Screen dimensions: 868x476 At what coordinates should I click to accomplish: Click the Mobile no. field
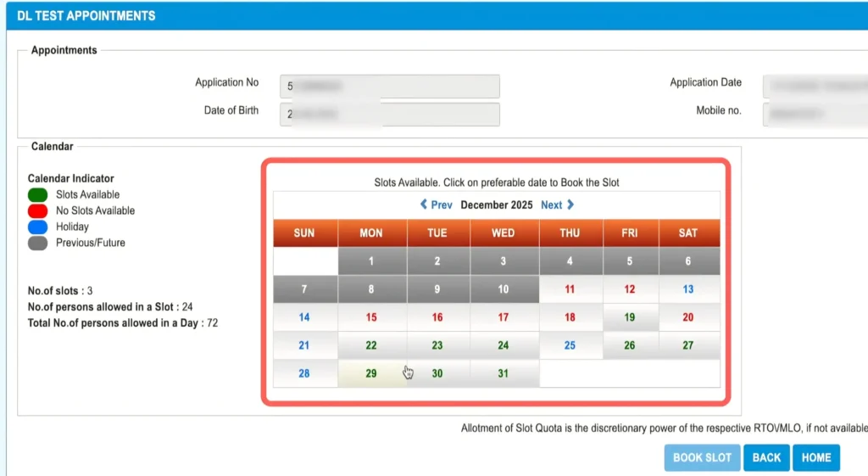[815, 114]
